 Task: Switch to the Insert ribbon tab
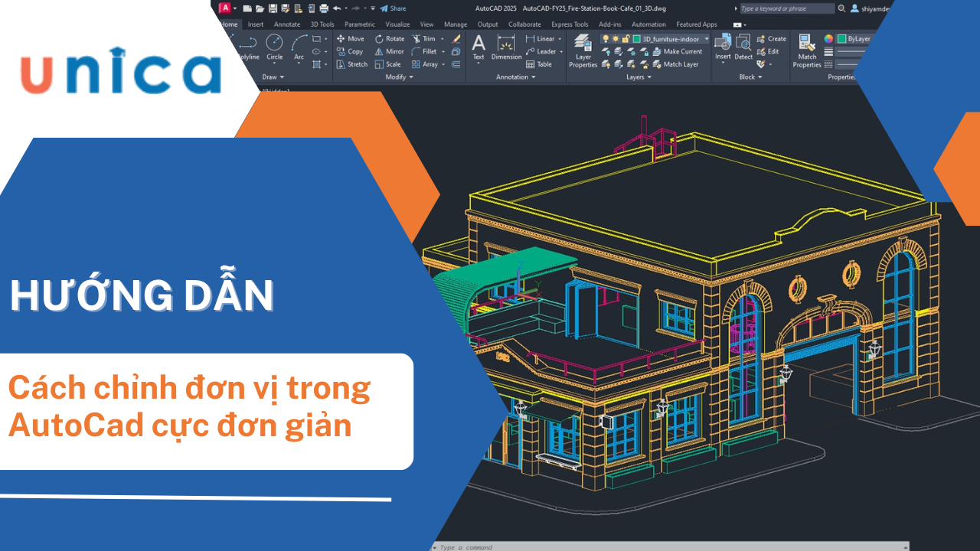tap(256, 24)
